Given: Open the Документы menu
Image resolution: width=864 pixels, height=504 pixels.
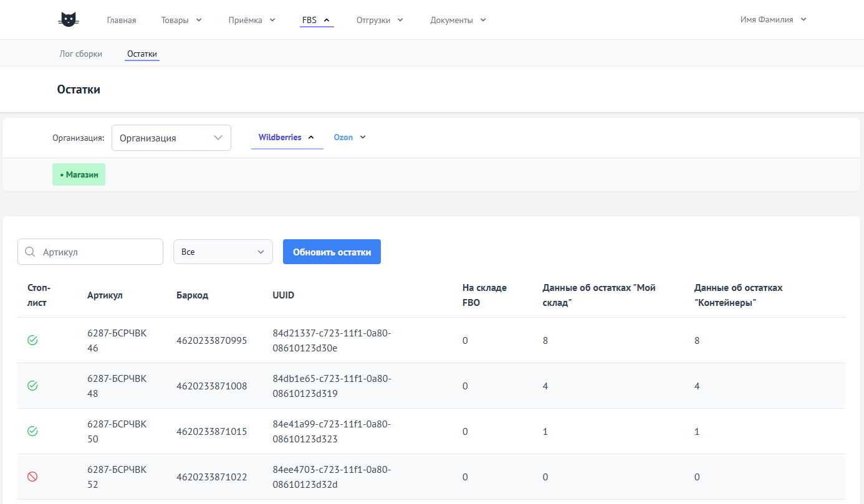Looking at the screenshot, I should (x=458, y=20).
